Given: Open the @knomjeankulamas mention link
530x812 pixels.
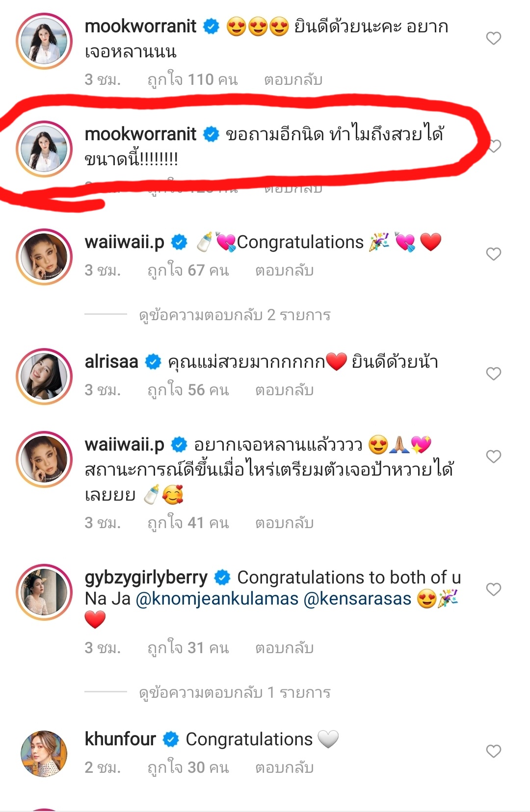Looking at the screenshot, I should coord(217,599).
